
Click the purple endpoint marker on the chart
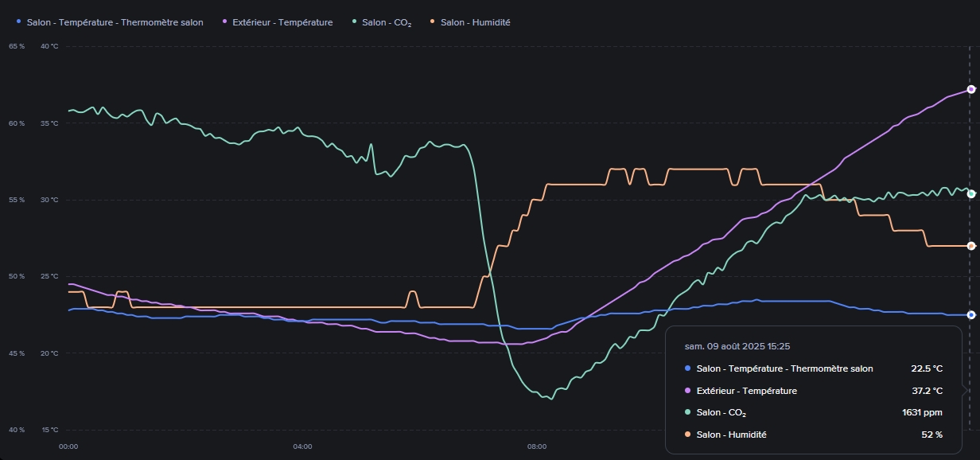[x=970, y=89]
